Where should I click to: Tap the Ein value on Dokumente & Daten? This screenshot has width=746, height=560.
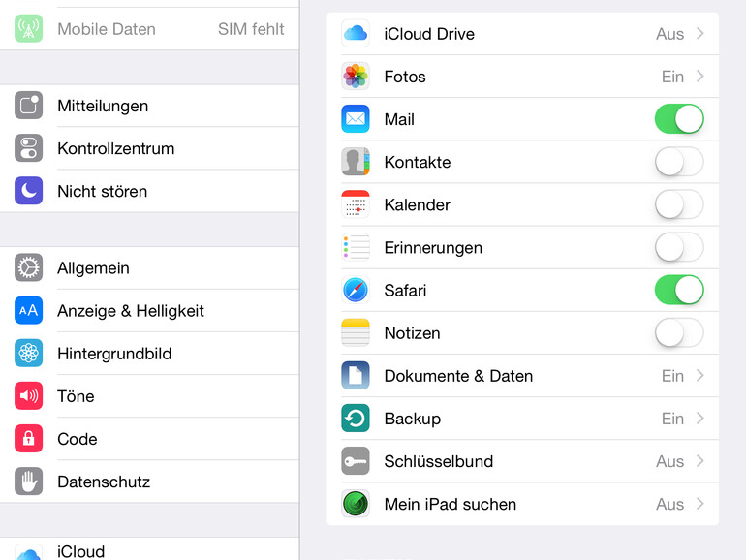(672, 376)
